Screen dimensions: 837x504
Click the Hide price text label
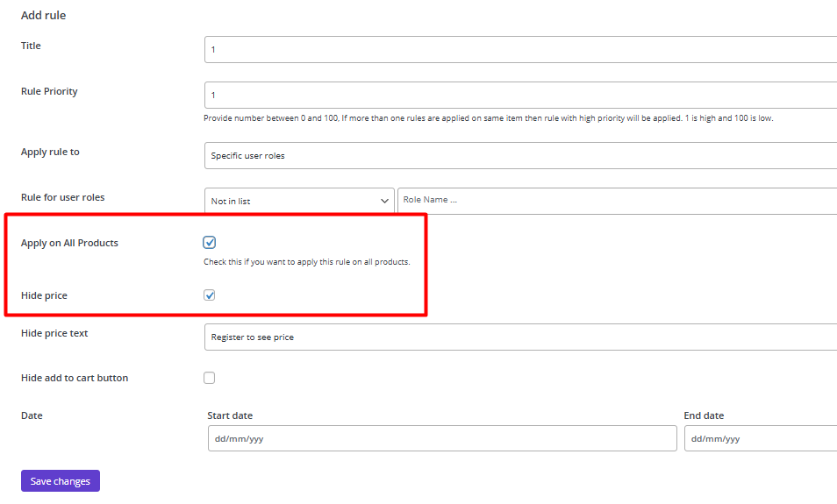click(54, 333)
